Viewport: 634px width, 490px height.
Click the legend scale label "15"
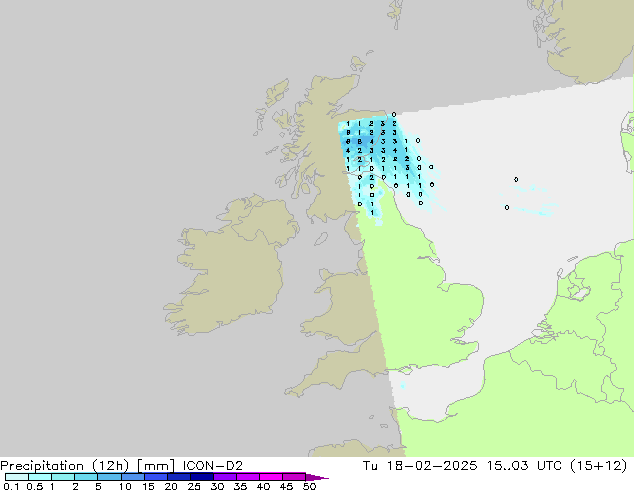tap(148, 486)
